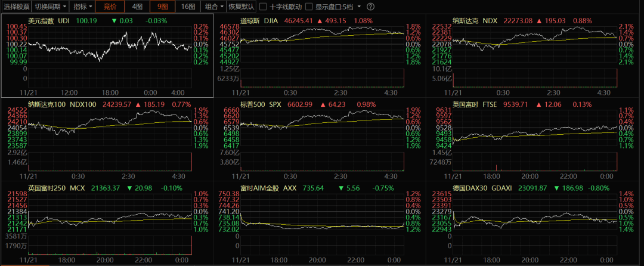Click the GDAXI change -0.80%
644x266 pixels.
[x=597, y=188]
